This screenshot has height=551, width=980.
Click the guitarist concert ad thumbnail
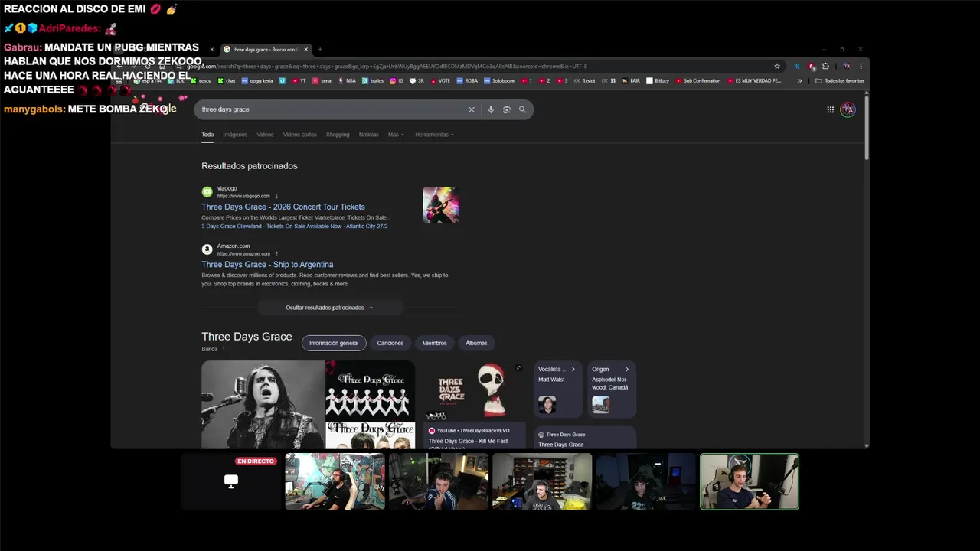441,205
